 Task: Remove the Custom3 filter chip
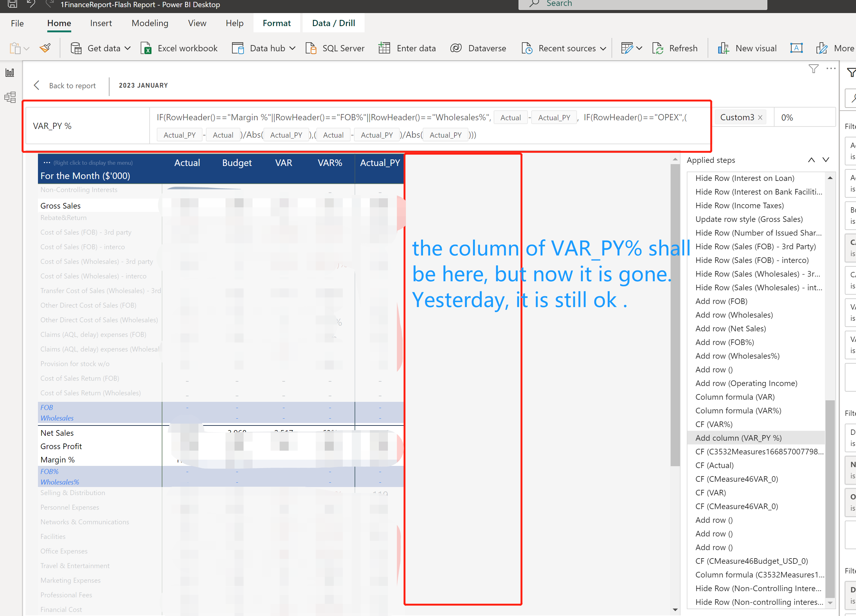pyautogui.click(x=761, y=117)
